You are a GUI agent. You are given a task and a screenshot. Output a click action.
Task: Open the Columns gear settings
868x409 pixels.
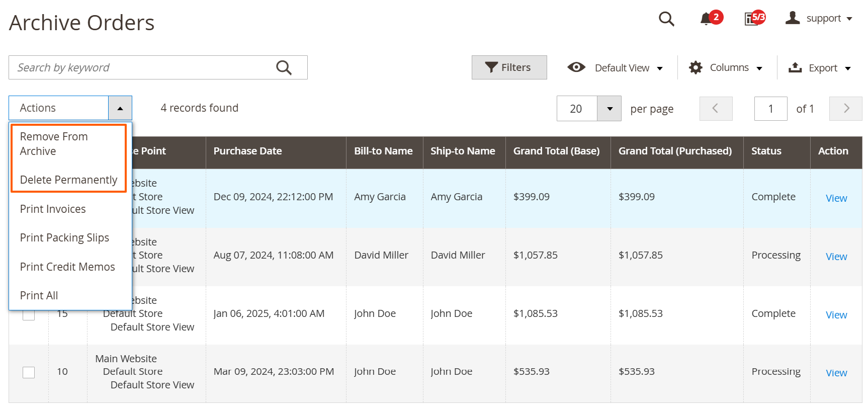point(696,67)
